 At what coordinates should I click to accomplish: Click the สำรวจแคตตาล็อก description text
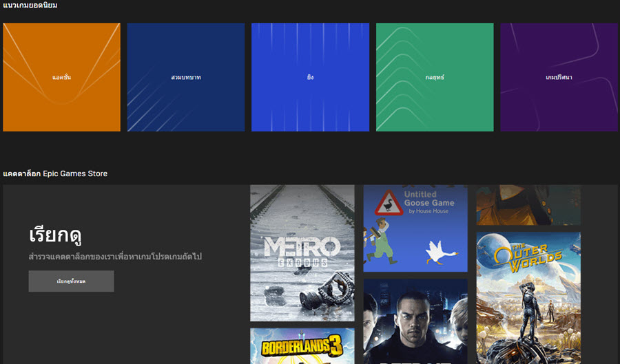[115, 257]
